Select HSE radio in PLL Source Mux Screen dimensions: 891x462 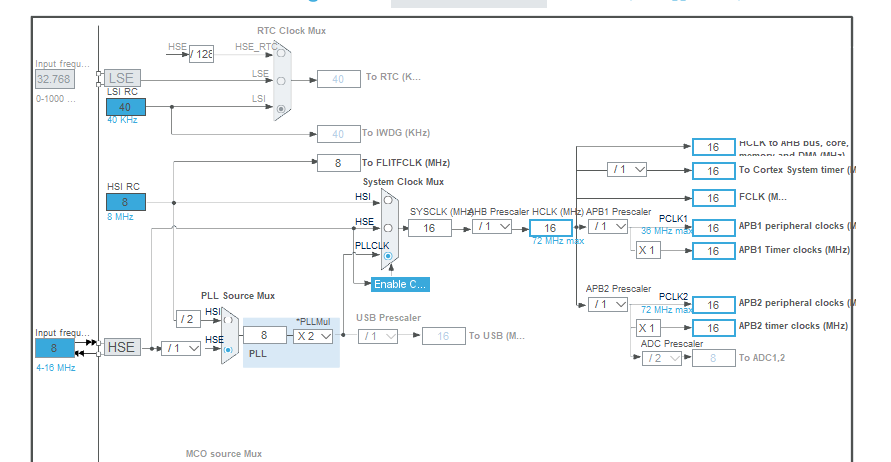point(228,349)
